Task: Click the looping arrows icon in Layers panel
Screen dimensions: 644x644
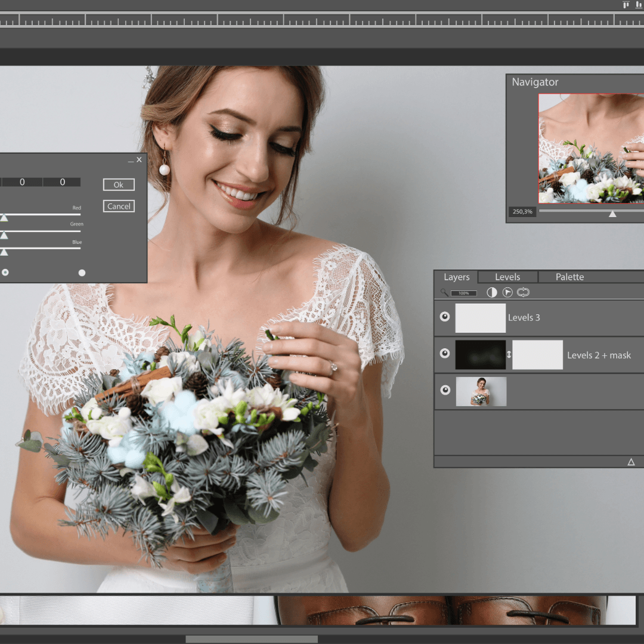Action: point(523,292)
